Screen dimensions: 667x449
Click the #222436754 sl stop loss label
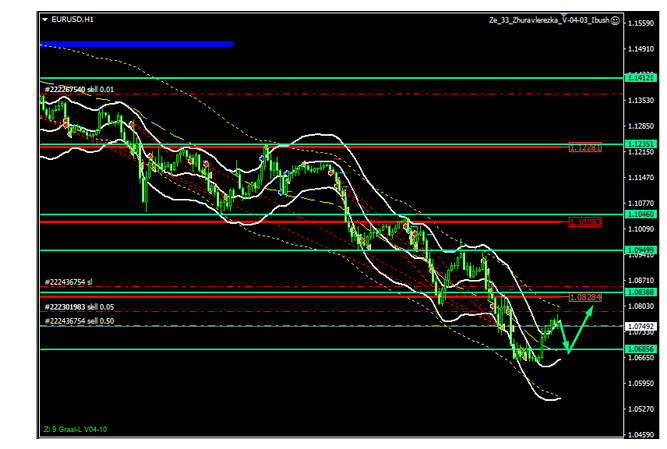click(69, 282)
